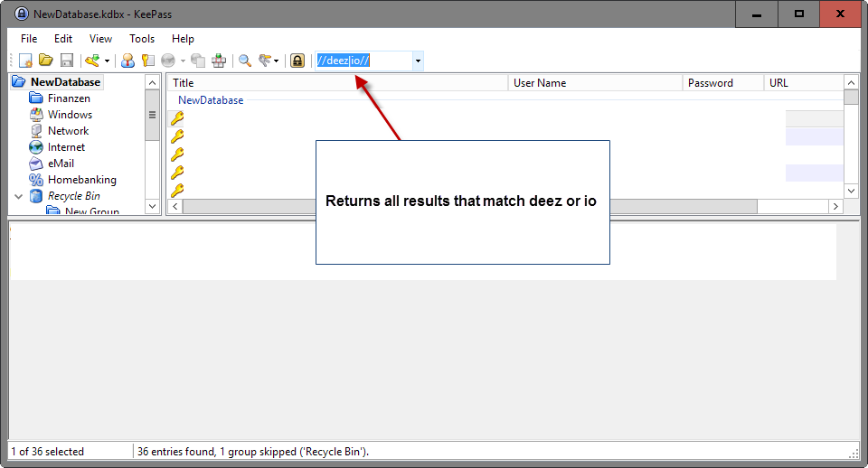The width and height of the screenshot is (868, 468).
Task: Click the Add Entry key icon
Action: point(91,61)
